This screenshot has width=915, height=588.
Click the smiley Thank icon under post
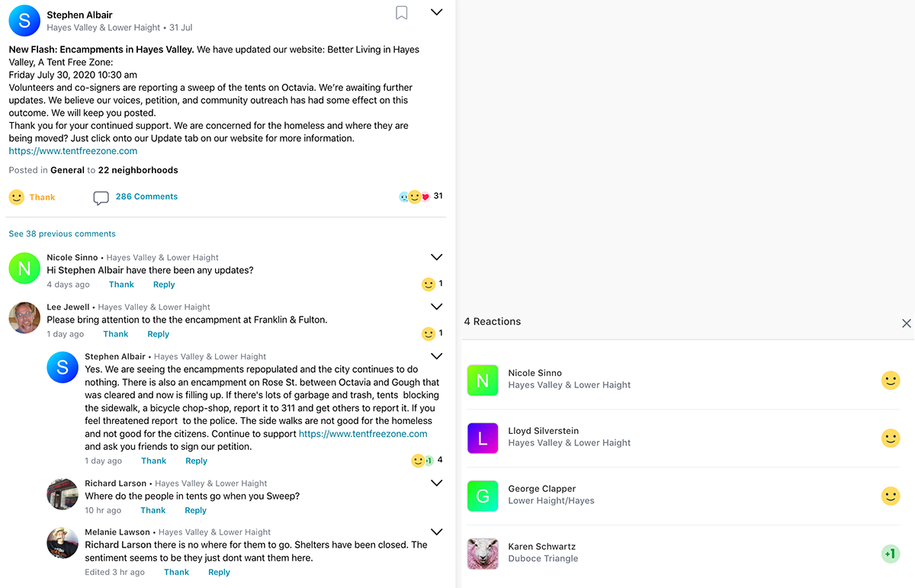pos(17,197)
